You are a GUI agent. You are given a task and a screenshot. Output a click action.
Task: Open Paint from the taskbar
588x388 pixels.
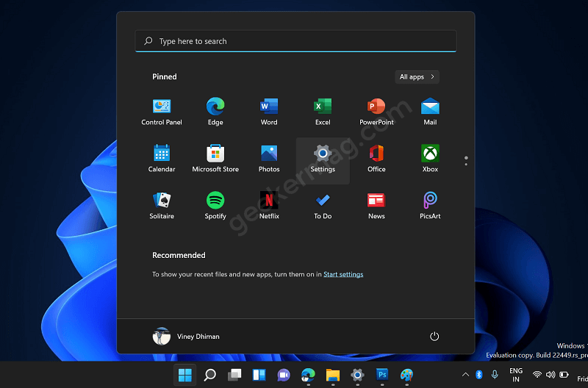(406, 375)
